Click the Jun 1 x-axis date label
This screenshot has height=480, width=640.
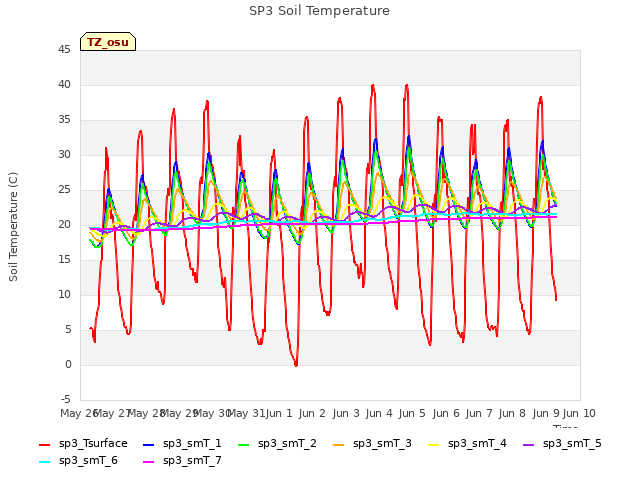[x=279, y=413]
